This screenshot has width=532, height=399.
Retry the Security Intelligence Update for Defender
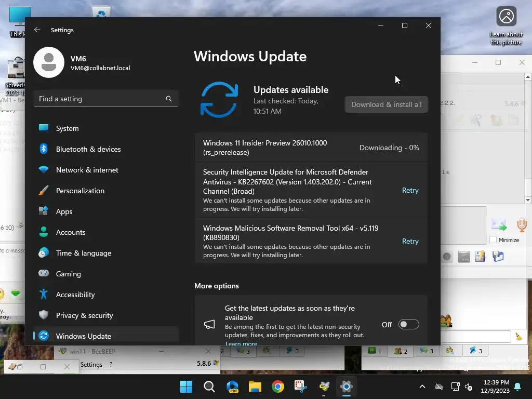tap(410, 190)
